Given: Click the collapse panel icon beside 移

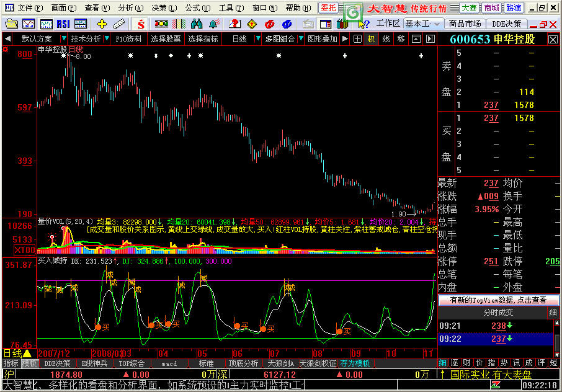Looking at the screenshot, I should [x=416, y=38].
